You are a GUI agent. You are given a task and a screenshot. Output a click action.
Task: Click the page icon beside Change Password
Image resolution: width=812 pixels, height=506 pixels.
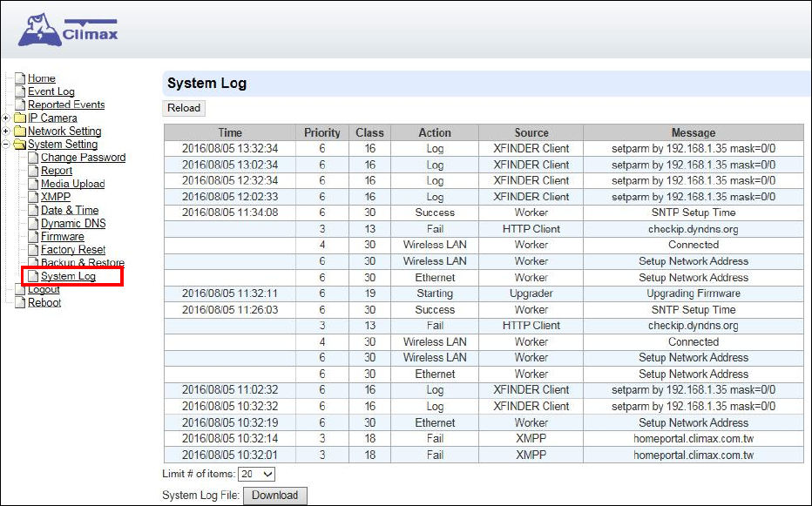33,158
